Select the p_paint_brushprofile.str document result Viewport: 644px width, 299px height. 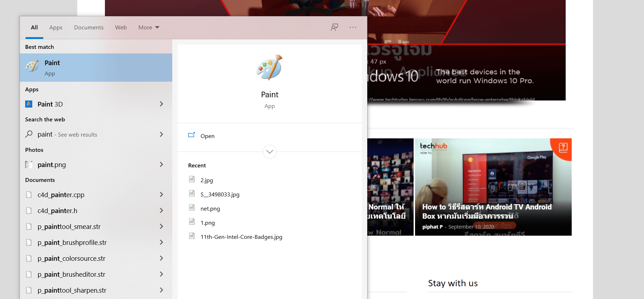[x=96, y=242]
